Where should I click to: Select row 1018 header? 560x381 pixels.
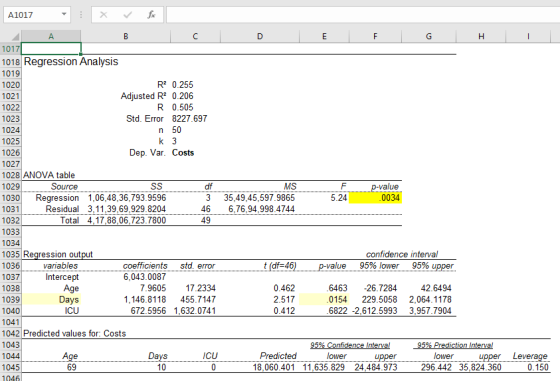(x=11, y=62)
